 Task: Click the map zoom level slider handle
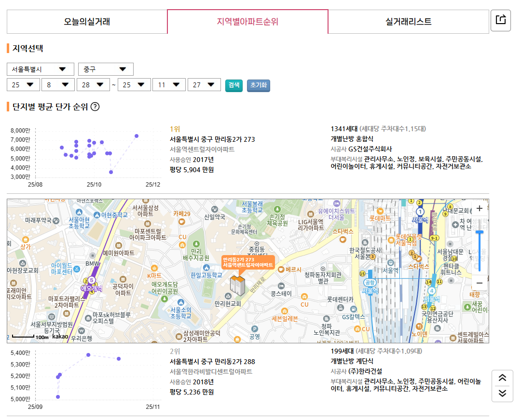[x=479, y=232]
